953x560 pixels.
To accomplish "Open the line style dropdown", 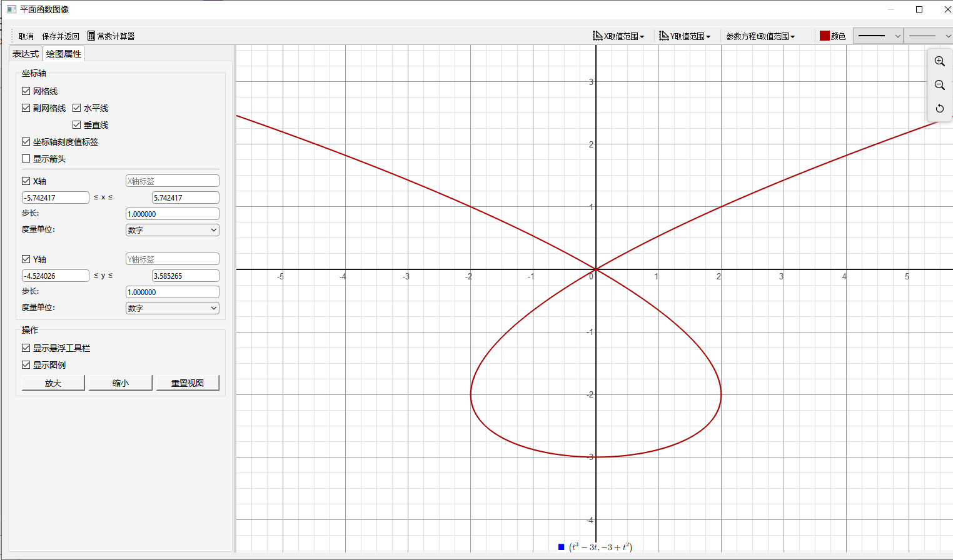I will (879, 36).
